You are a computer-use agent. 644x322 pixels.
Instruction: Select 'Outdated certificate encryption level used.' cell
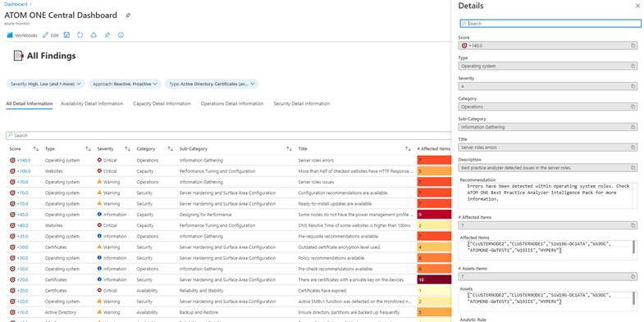340,247
